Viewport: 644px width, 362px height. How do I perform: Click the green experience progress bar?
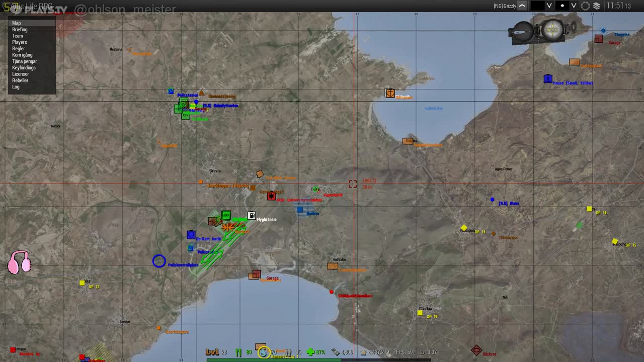point(274,359)
